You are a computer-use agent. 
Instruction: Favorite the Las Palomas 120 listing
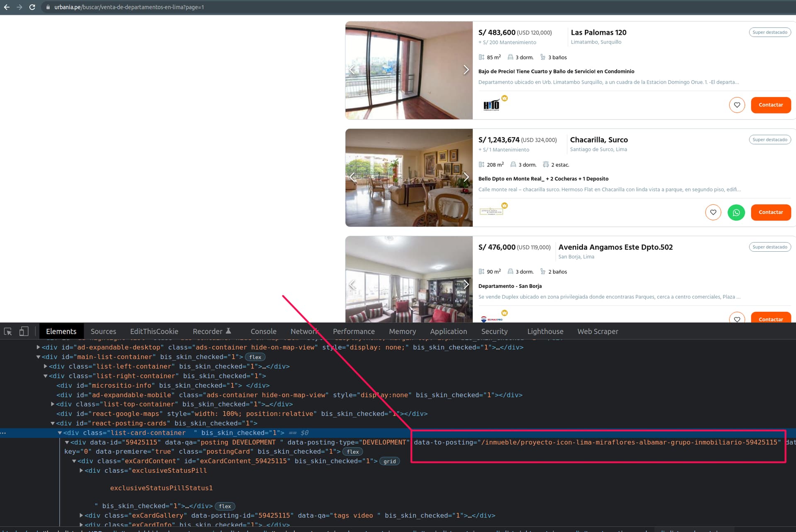pyautogui.click(x=737, y=105)
